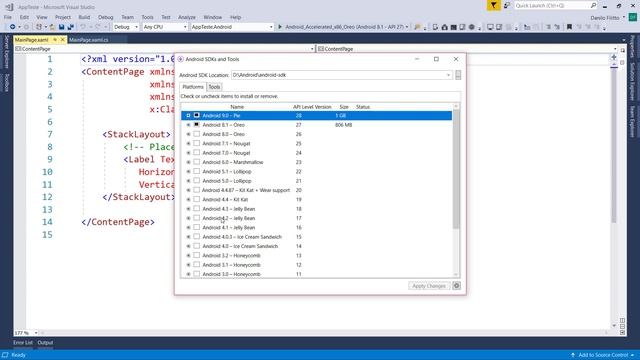Image resolution: width=640 pixels, height=360 pixels.
Task: Click the Visual Studio logo in title bar
Action: pyautogui.click(x=9, y=7)
